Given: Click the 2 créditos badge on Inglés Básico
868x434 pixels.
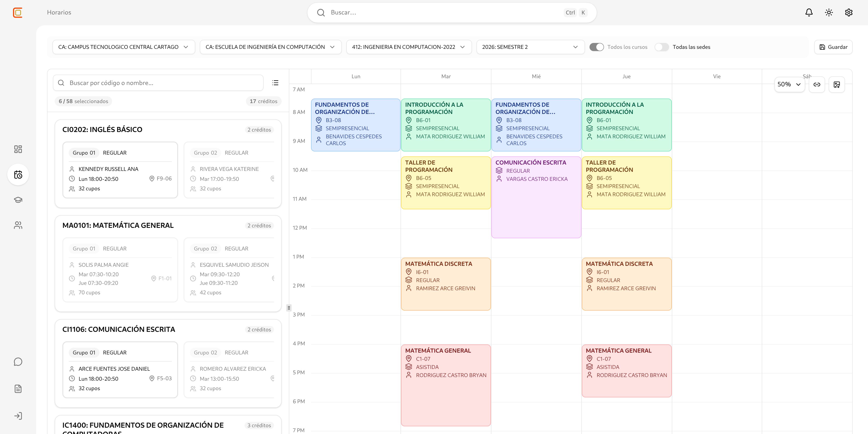Looking at the screenshot, I should pos(259,130).
